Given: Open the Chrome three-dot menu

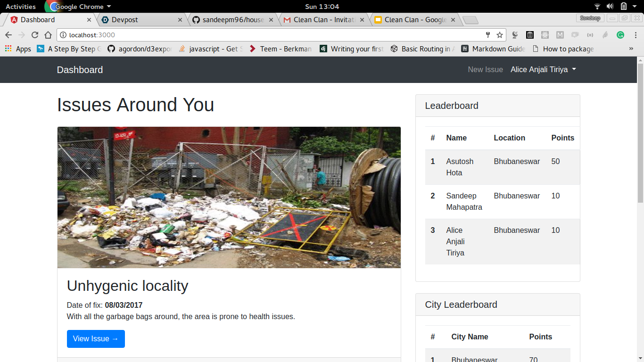Looking at the screenshot, I should point(635,35).
